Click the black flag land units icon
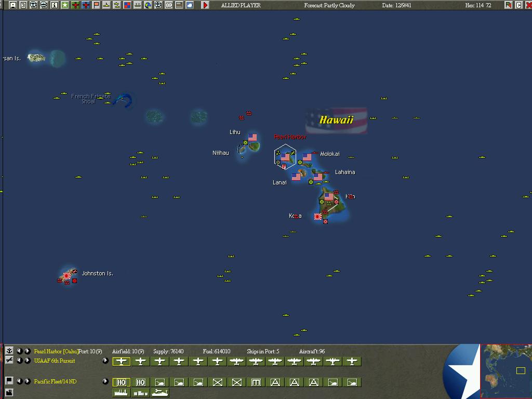Image resolution: width=532 pixels, height=399 pixels. (9, 381)
